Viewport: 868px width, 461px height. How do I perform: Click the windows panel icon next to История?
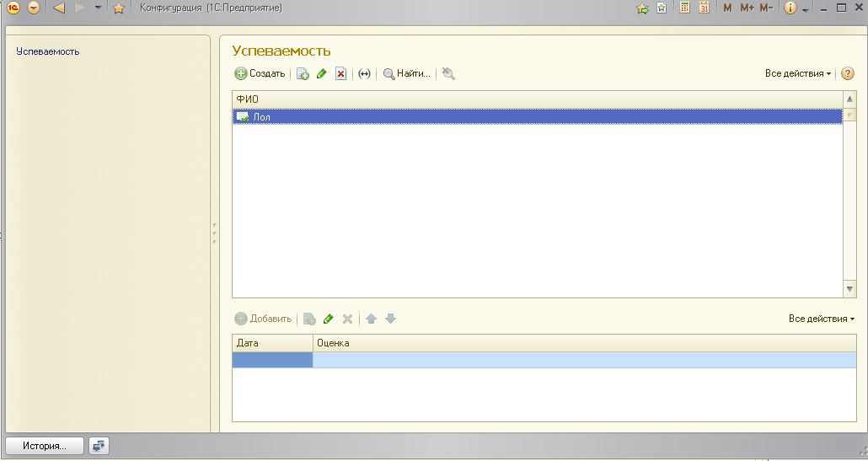99,446
